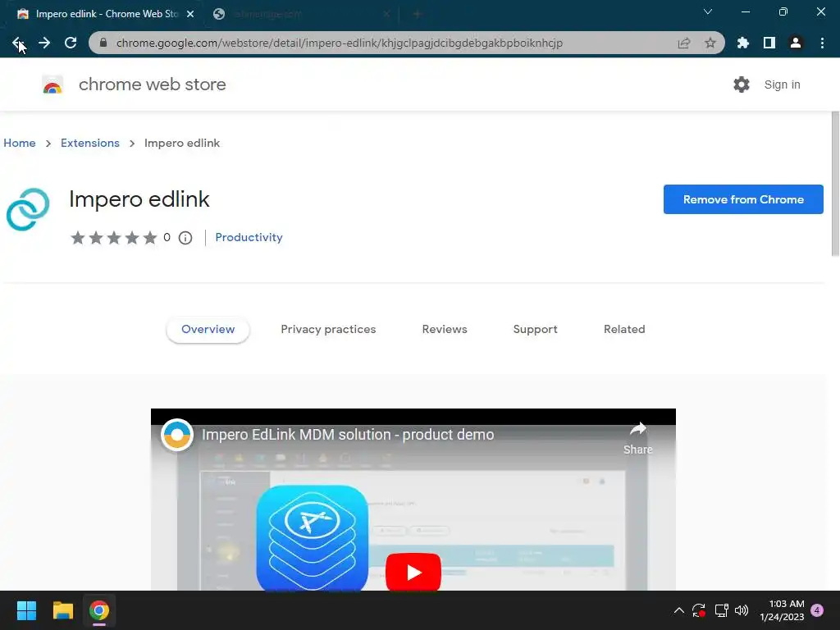Open the Chrome profile avatar icon
This screenshot has width=840, height=630.
click(796, 43)
